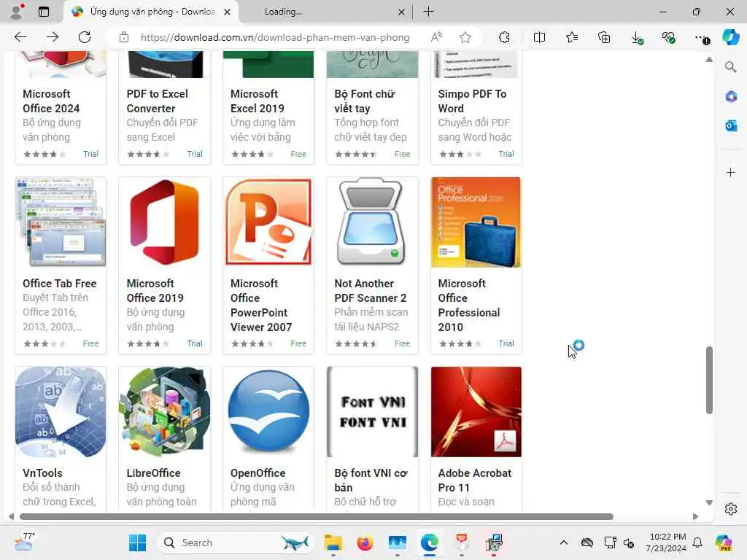Open Microsoft Excel 2019 link
747x560 pixels.
pos(258,101)
